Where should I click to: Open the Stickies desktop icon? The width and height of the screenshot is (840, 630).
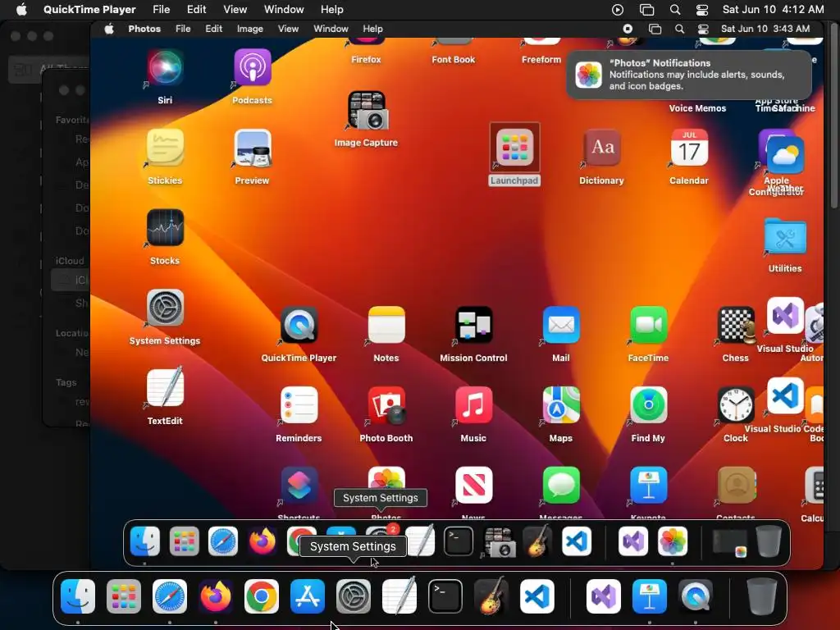point(165,148)
